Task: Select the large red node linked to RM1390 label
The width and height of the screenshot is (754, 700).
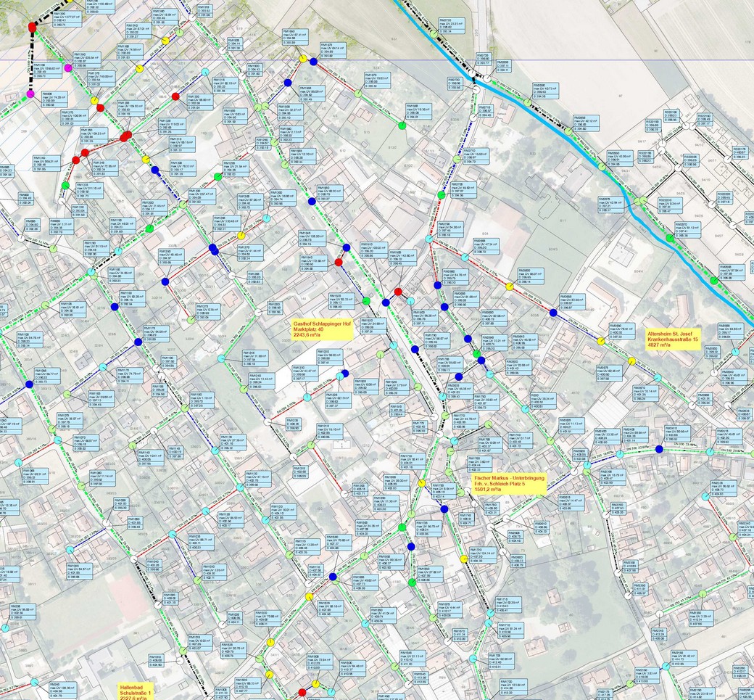Action: point(32,28)
